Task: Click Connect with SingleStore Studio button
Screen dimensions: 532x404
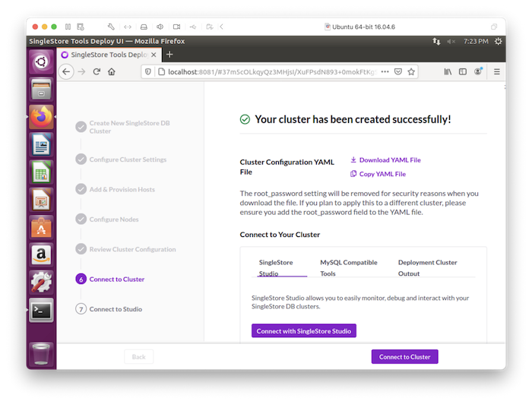Action: (304, 331)
